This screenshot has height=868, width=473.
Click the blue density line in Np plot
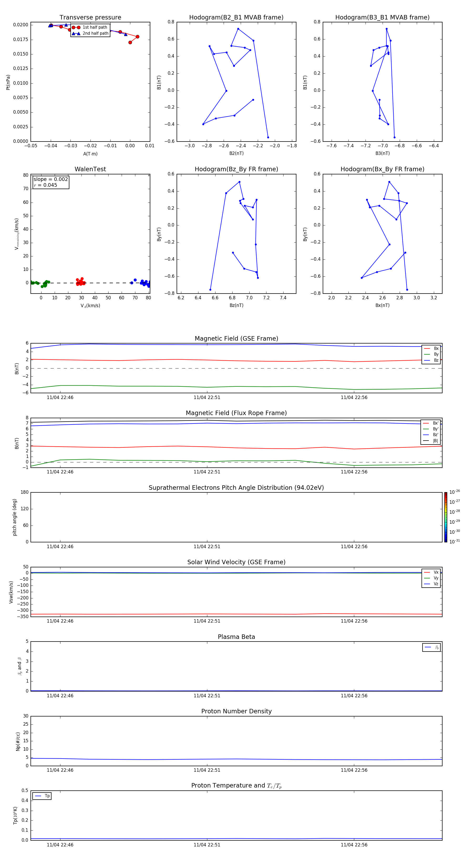coord(236,759)
